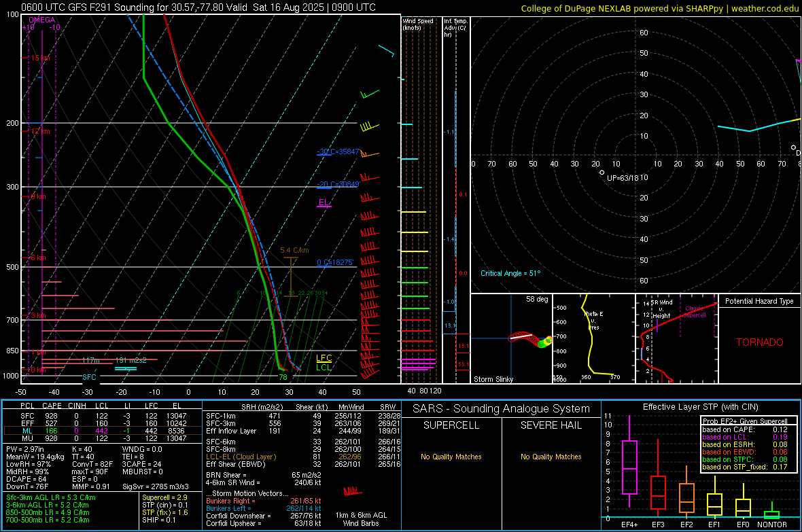Click the 5.4 C/km lapse rate label
Screen dimensions: 802x532
[294, 250]
